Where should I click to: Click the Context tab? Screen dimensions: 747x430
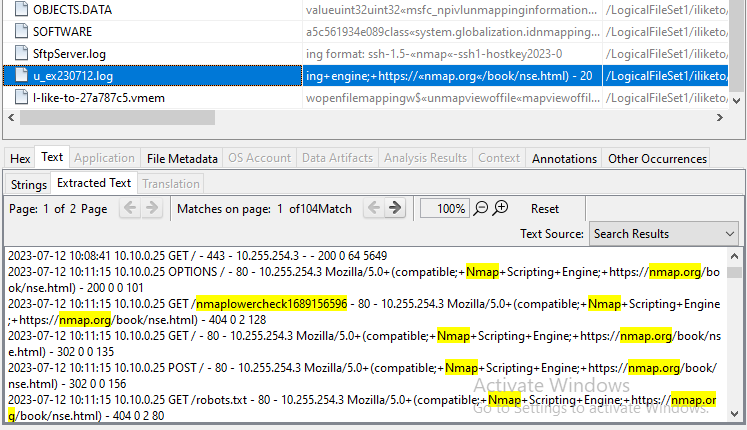point(499,158)
